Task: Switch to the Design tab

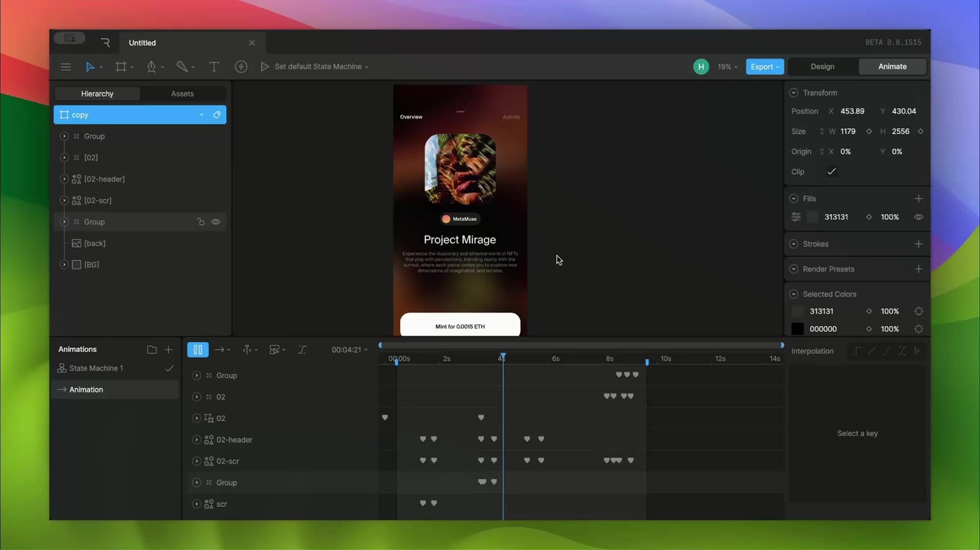Action: point(822,67)
